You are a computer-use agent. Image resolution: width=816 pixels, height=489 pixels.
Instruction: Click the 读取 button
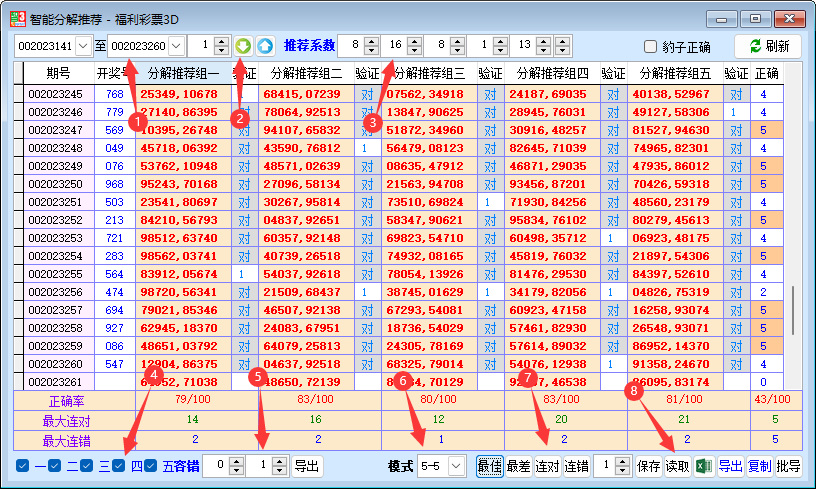(677, 466)
